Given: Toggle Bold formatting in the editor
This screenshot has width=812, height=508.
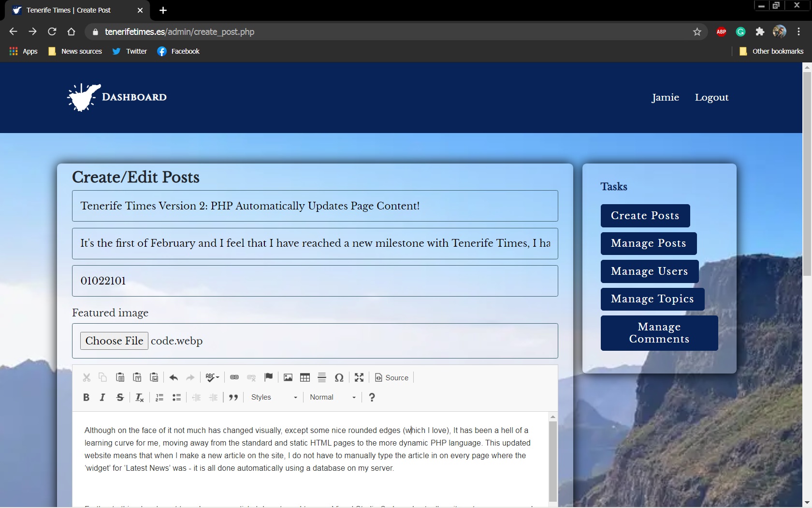Looking at the screenshot, I should point(86,397).
